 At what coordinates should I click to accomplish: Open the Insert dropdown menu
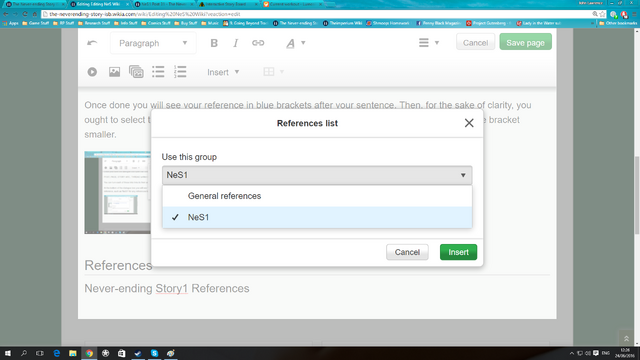click(x=223, y=72)
